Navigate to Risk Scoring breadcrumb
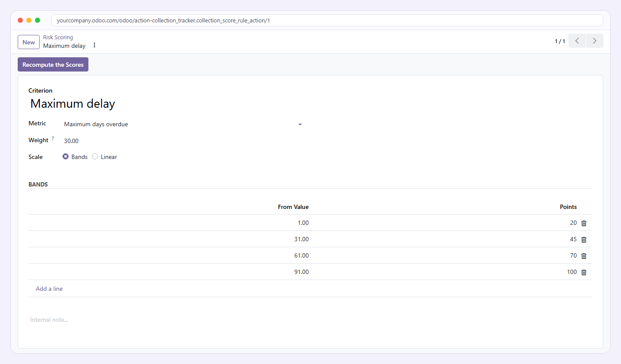The width and height of the screenshot is (621, 364). pos(58,37)
